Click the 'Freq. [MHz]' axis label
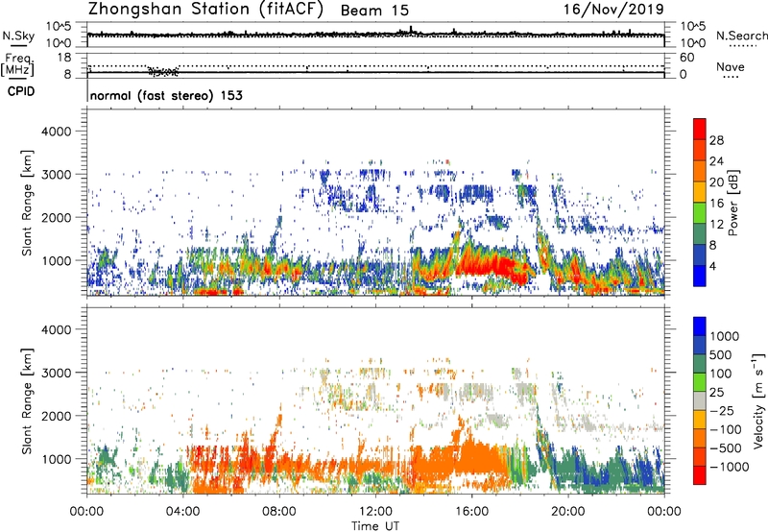The height and width of the screenshot is (532, 768). pos(17,64)
